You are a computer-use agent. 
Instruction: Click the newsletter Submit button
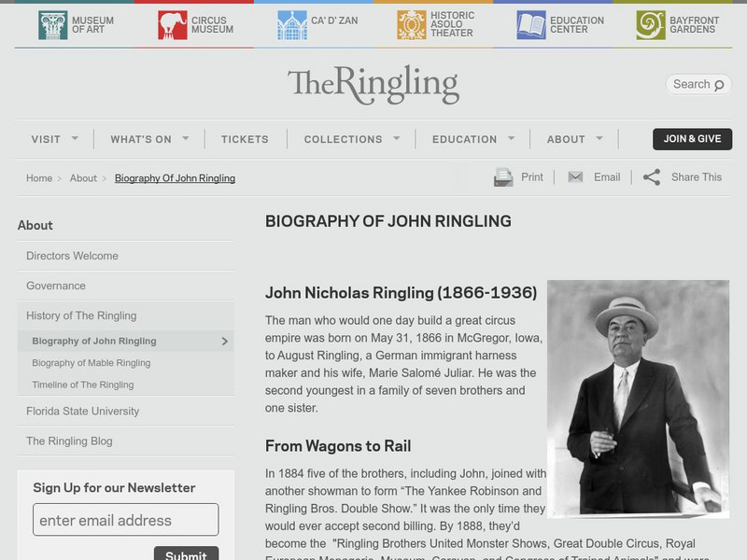186,553
